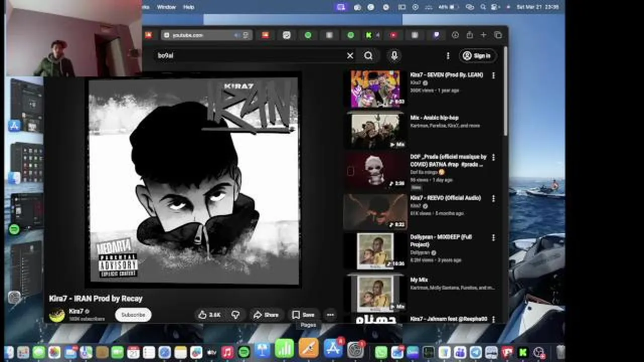This screenshot has height=362, width=644.
Task: Open Photos from the Dock
Action: [x=54, y=352]
